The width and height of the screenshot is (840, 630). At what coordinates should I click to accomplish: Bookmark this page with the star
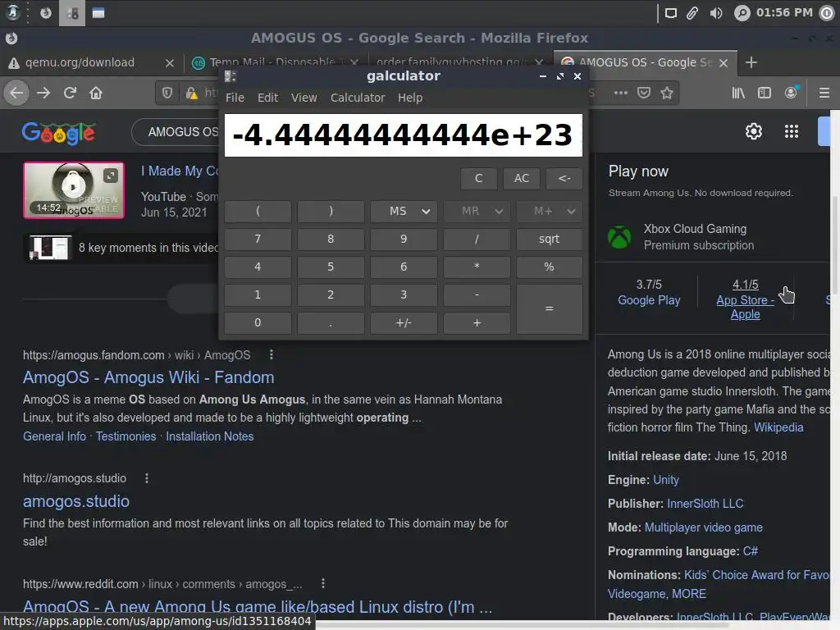click(667, 94)
